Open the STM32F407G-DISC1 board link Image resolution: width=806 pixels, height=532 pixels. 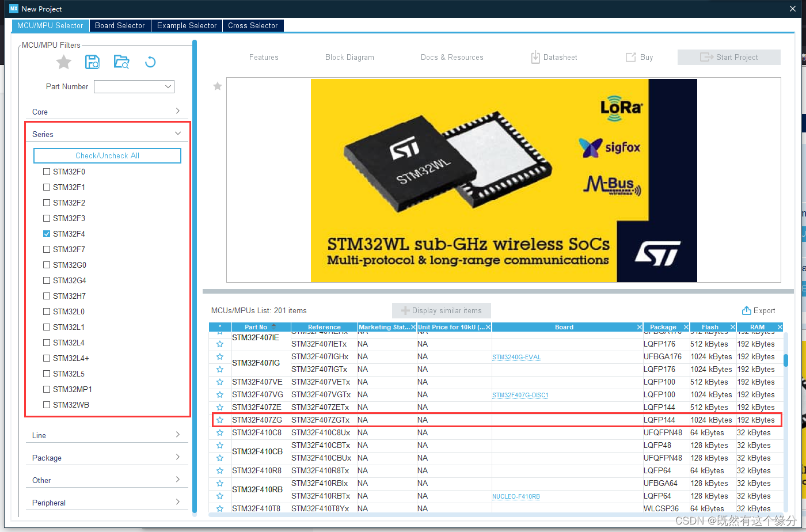pyautogui.click(x=520, y=395)
